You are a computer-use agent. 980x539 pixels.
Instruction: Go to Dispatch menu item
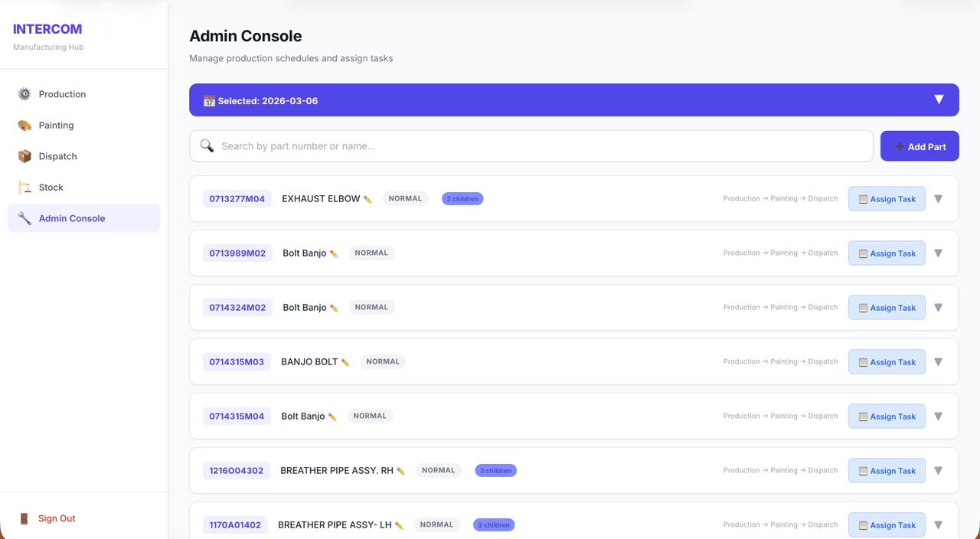(84, 156)
